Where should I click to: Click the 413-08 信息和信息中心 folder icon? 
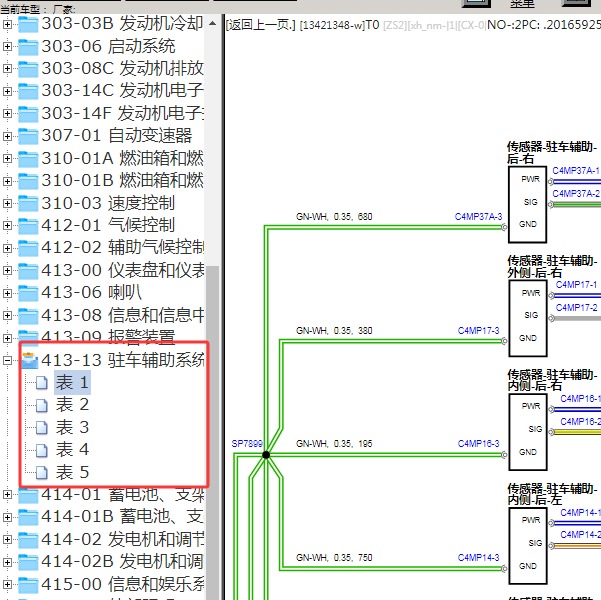coord(28,316)
